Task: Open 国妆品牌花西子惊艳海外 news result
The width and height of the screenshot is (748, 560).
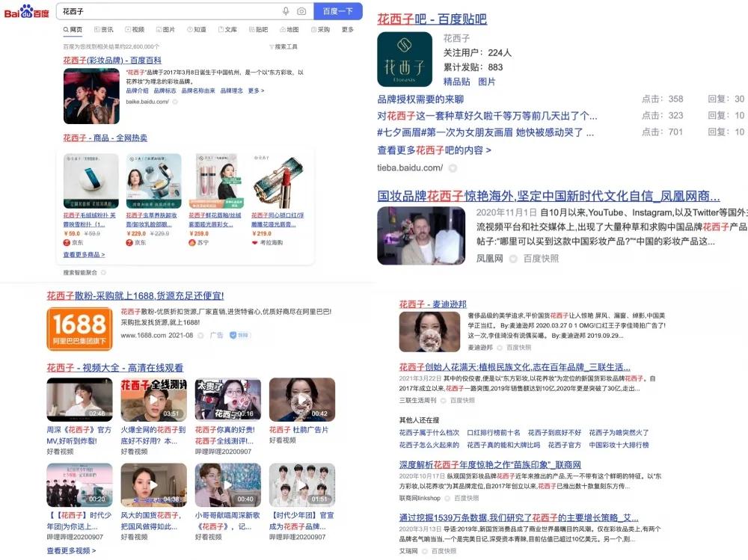Action: click(548, 196)
